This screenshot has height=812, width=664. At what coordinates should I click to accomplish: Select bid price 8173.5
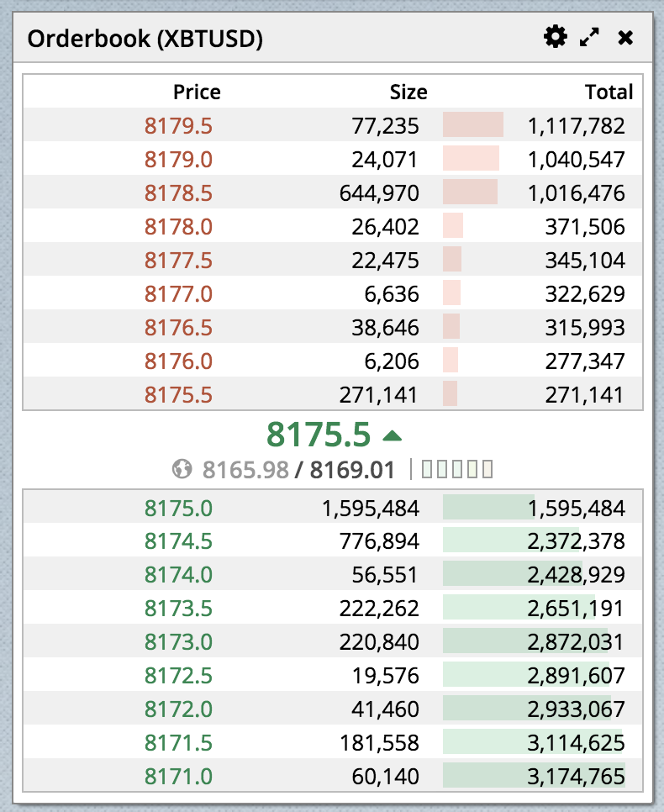click(x=178, y=609)
